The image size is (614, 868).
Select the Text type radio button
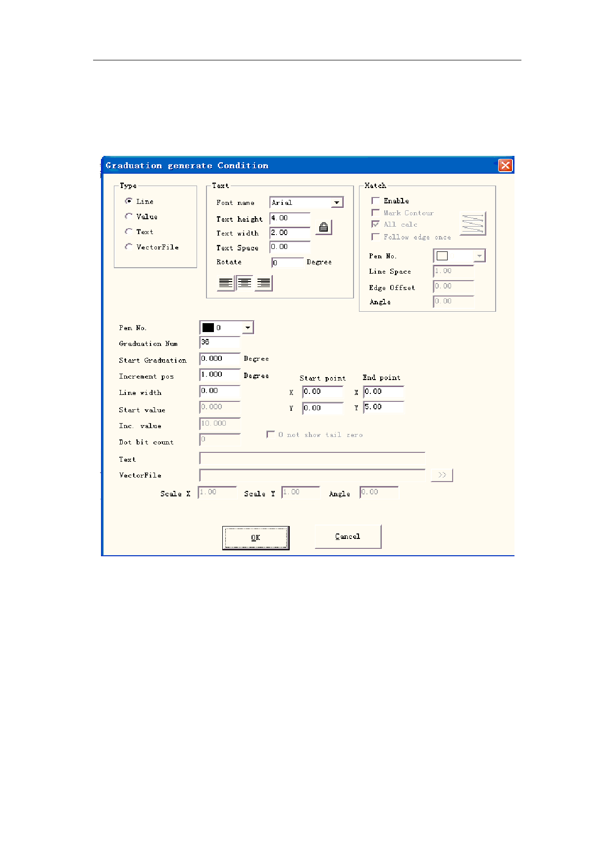click(129, 232)
